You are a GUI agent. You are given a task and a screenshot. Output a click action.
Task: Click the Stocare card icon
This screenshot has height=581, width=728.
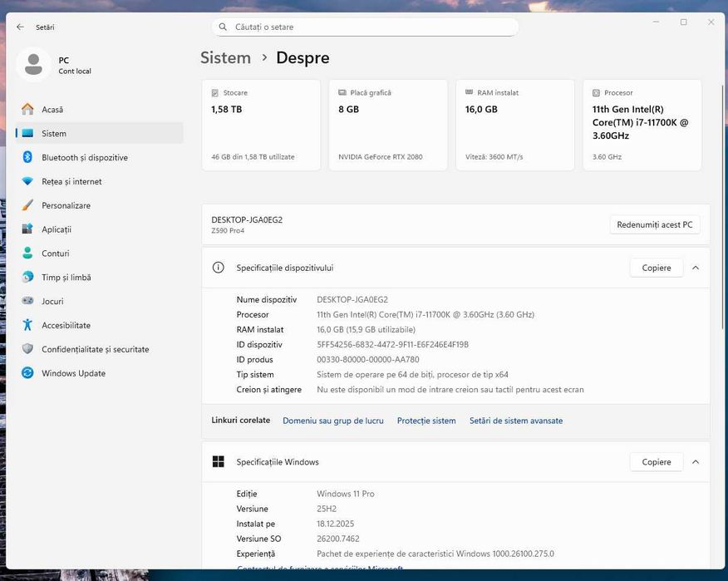pyautogui.click(x=215, y=93)
